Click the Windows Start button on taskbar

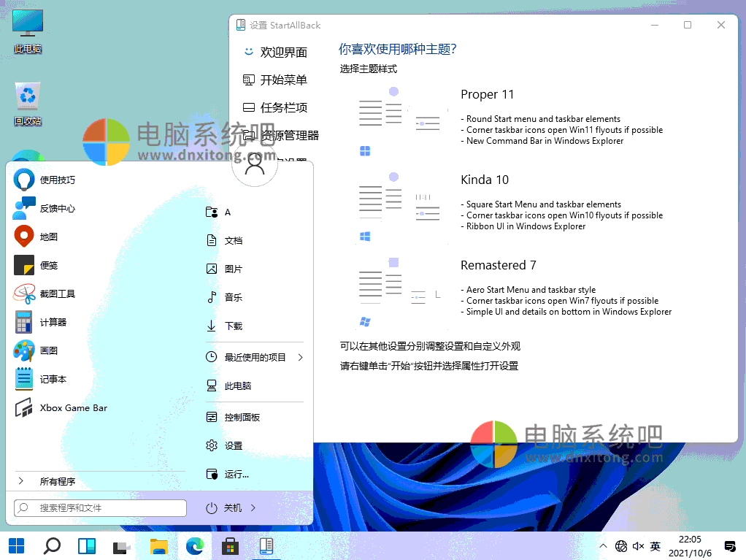point(17,546)
